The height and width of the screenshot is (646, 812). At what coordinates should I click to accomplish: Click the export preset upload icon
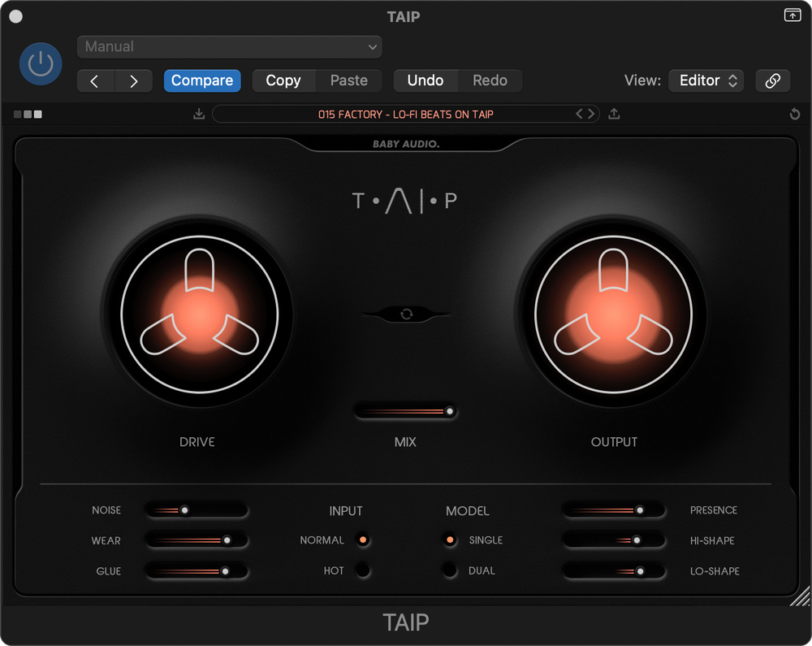[x=614, y=115]
